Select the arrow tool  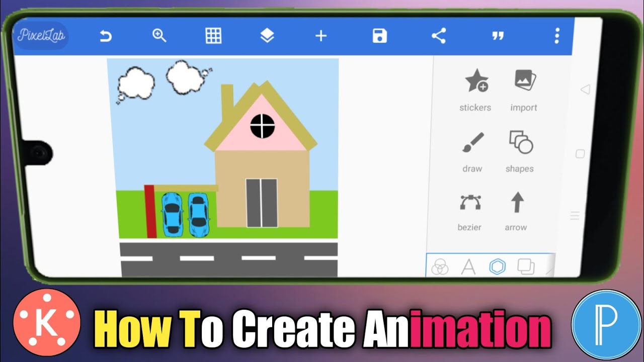(x=516, y=211)
